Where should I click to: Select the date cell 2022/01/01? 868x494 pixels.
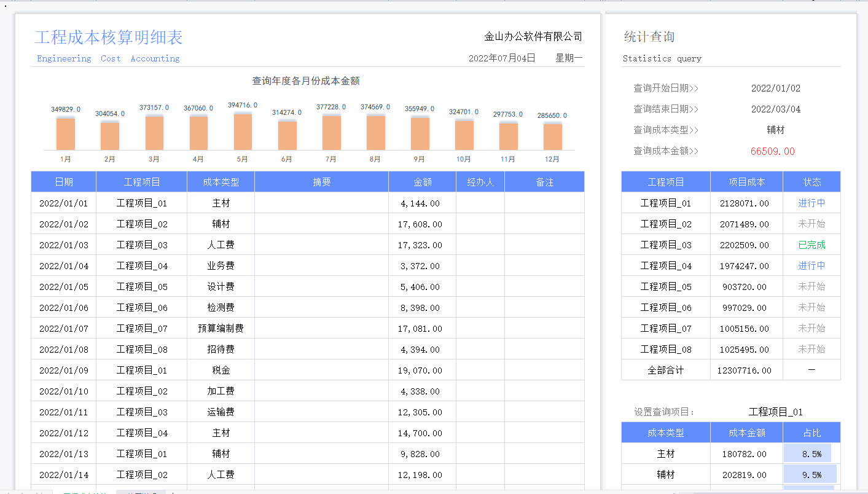coord(63,203)
